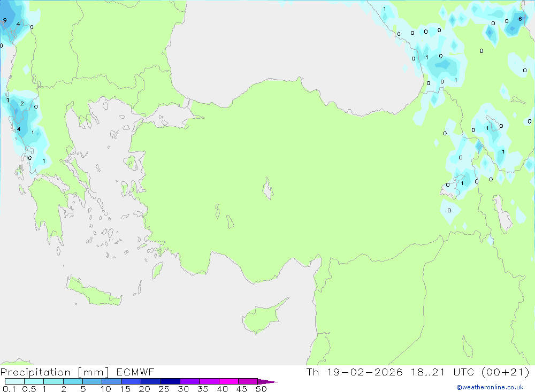Click the '50' legend scale label
The width and height of the screenshot is (535, 392).
pyautogui.click(x=261, y=389)
